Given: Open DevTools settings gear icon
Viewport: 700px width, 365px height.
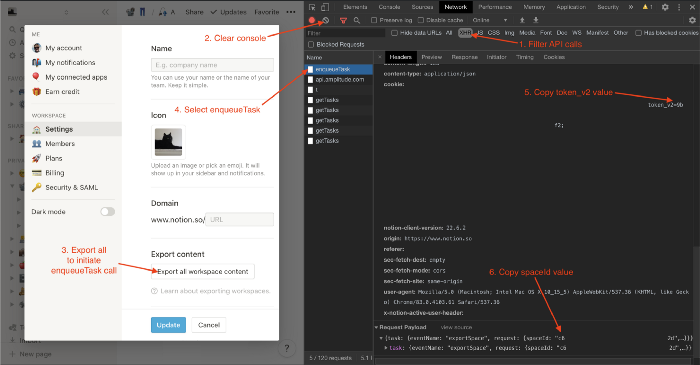Looking at the screenshot, I should pyautogui.click(x=665, y=7).
